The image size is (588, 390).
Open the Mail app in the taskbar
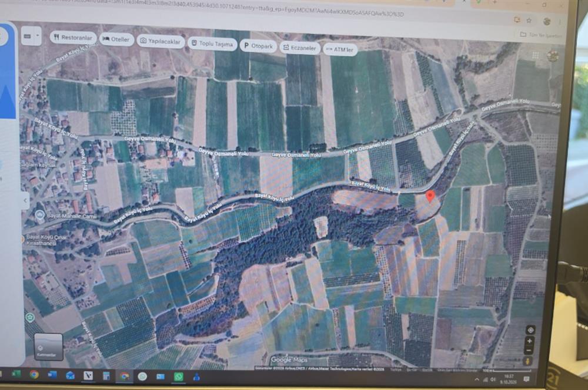point(70,375)
